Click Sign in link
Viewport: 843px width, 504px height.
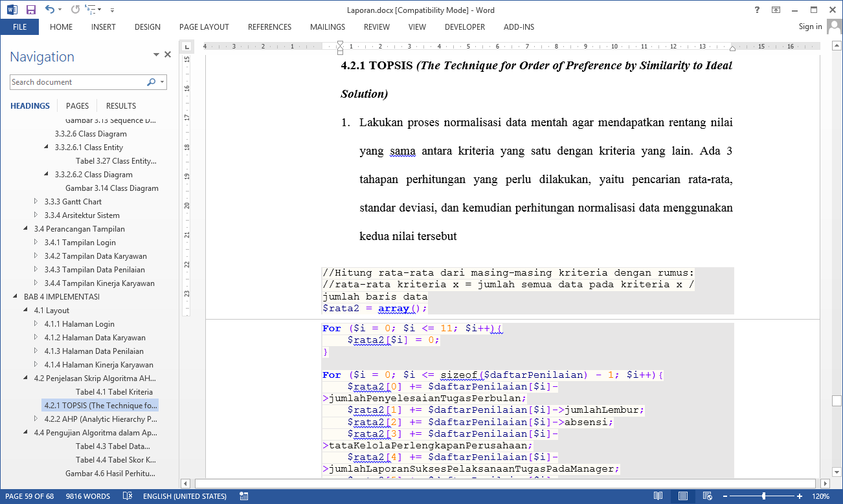810,27
